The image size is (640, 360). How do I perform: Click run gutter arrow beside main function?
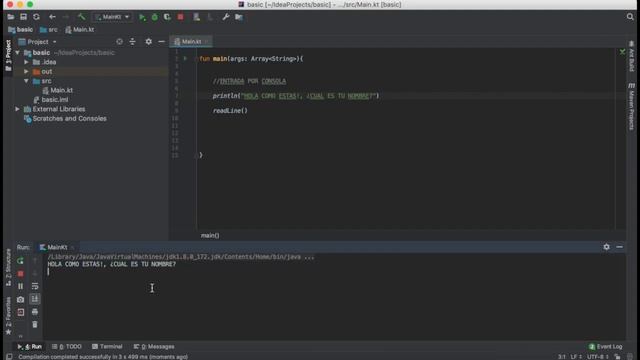(x=185, y=59)
